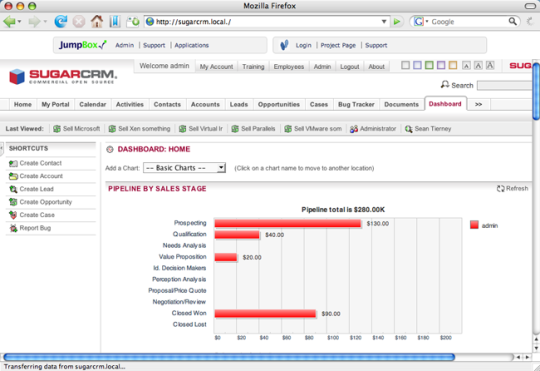Screen dimensions: 540x371
Task: Click the Create Opportunity shortcut icon
Action: pos(13,202)
